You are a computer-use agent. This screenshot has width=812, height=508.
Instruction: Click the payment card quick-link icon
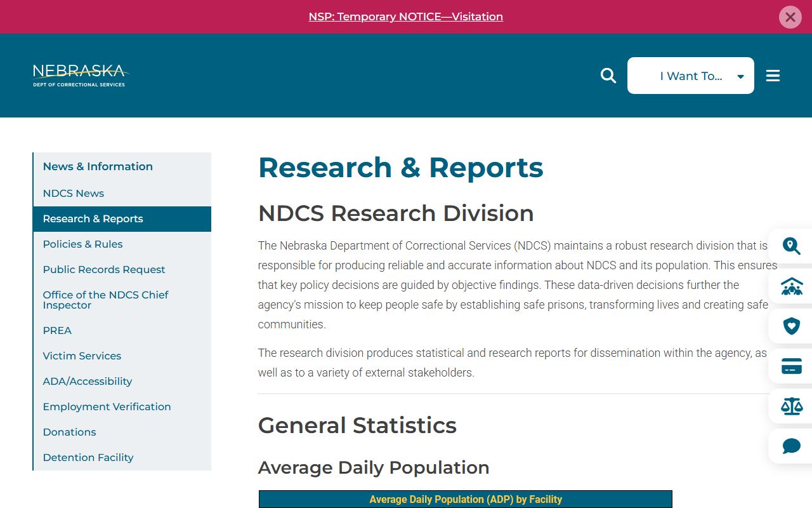pyautogui.click(x=791, y=366)
